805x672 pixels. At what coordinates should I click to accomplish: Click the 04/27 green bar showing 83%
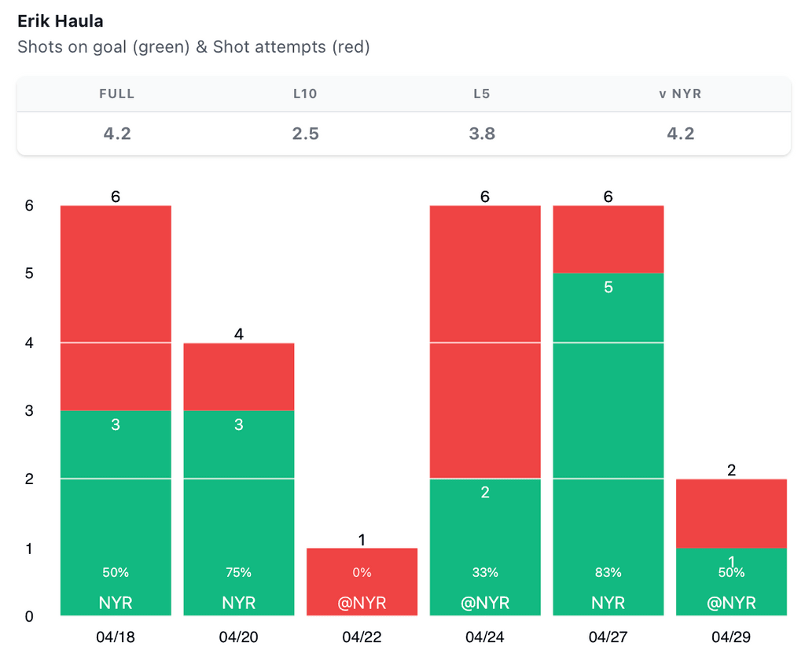(608, 444)
